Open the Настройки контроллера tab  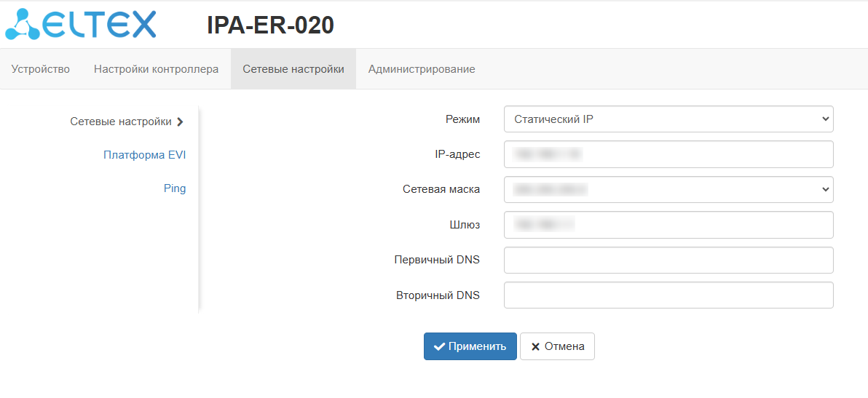pyautogui.click(x=156, y=69)
